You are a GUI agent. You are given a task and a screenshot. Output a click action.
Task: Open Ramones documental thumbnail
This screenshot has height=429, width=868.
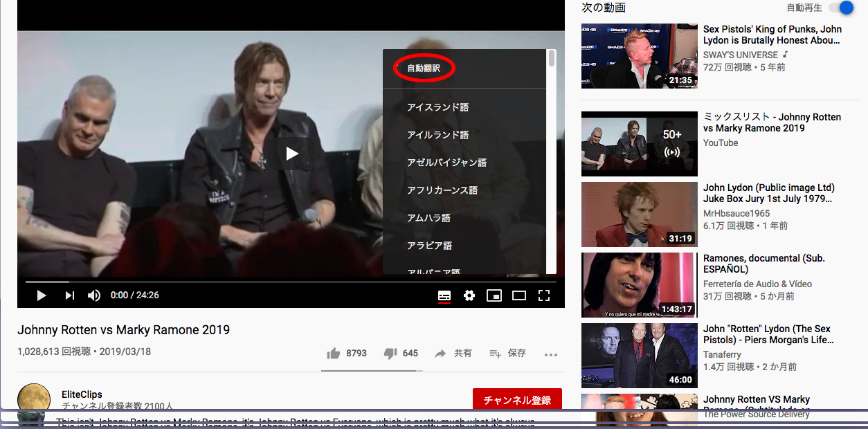pyautogui.click(x=640, y=285)
